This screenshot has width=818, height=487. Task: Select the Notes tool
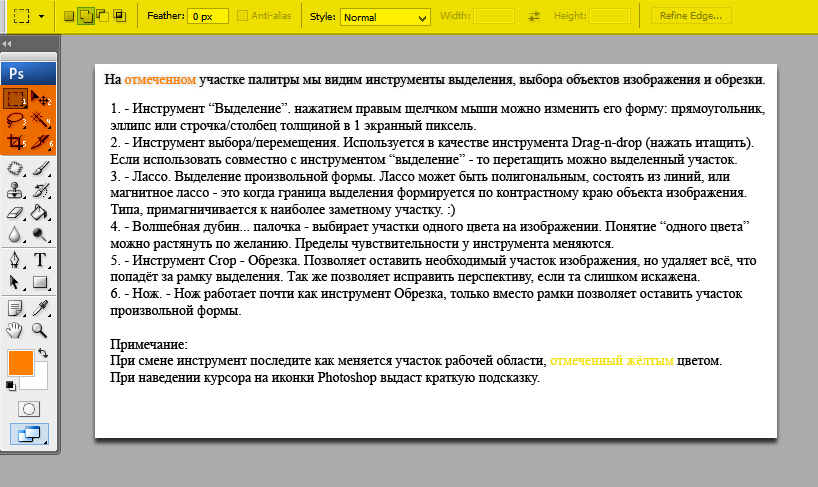tap(15, 308)
